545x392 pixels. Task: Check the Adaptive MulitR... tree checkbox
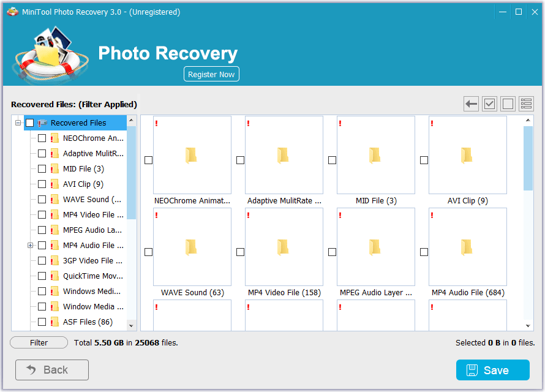(42, 154)
